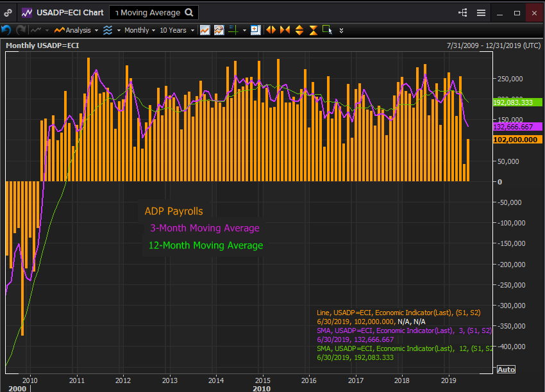The height and width of the screenshot is (392, 545).
Task: Click the red-plus add panel icon
Action: 255,30
